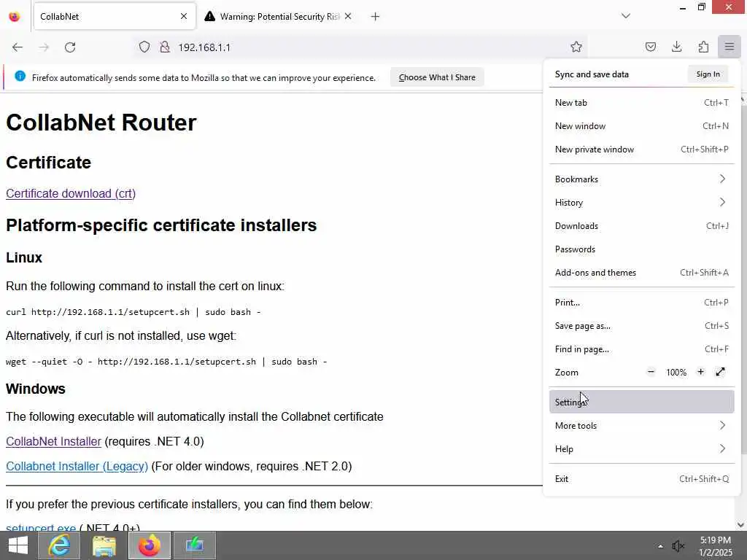The image size is (747, 560).
Task: Expand the More tools submenu
Action: point(642,425)
